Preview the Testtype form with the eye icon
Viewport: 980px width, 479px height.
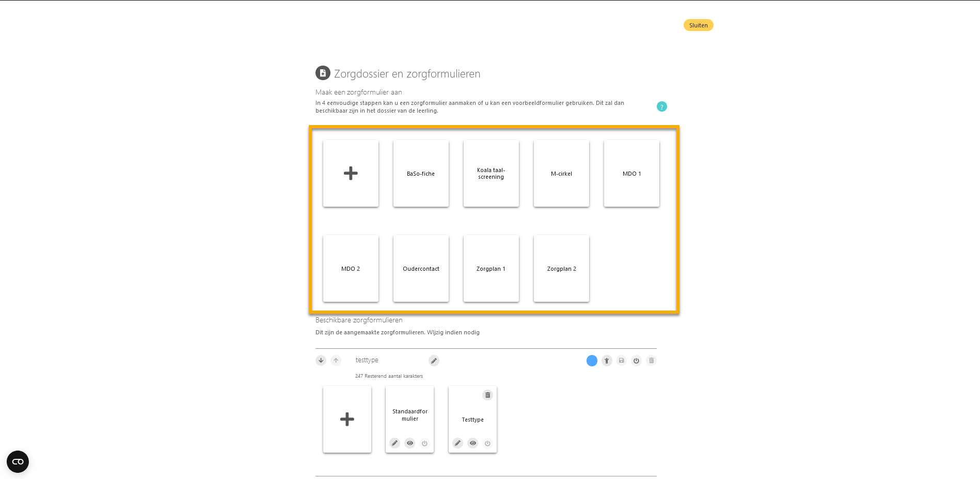click(472, 443)
